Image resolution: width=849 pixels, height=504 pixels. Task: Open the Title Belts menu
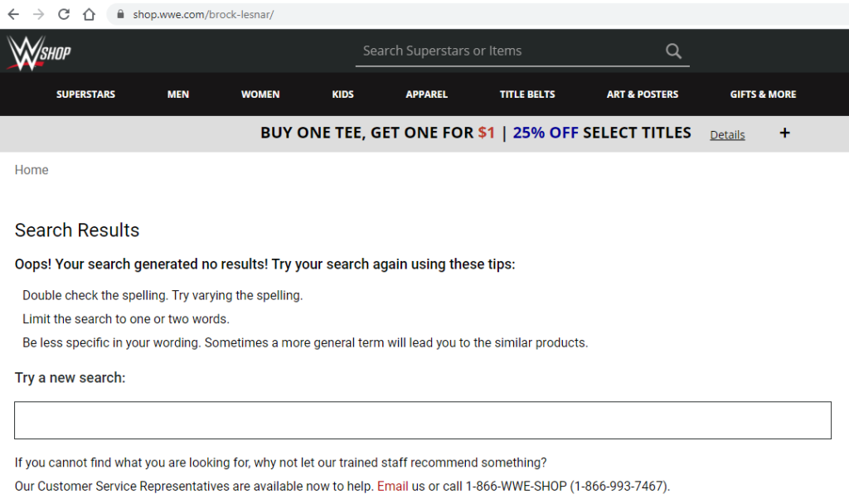point(527,94)
